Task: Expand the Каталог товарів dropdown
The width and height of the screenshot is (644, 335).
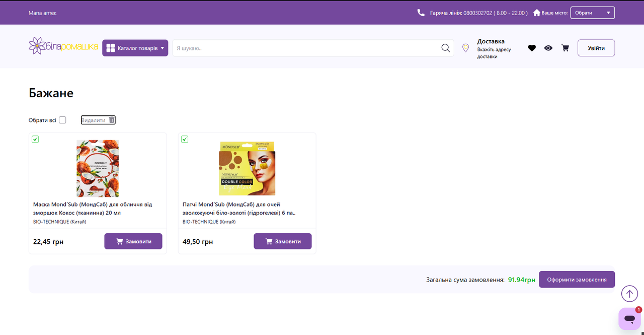Action: 135,48
